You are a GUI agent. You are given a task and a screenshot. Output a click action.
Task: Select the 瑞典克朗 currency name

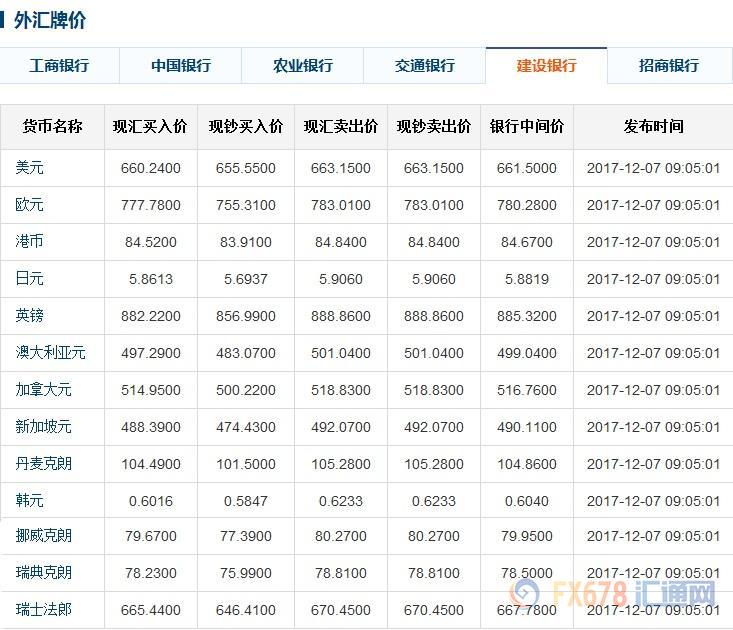click(43, 572)
